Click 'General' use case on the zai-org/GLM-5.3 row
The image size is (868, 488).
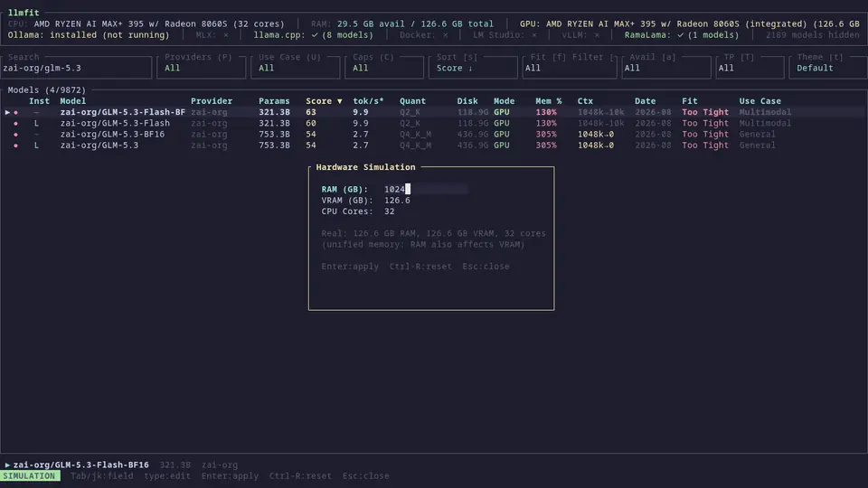tap(758, 145)
